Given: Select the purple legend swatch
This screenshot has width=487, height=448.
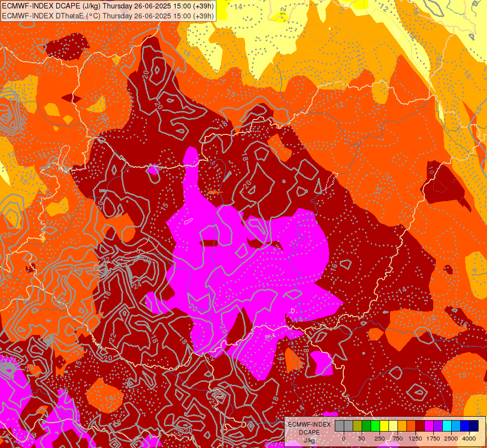Looking at the screenshot, I should (x=438, y=426).
